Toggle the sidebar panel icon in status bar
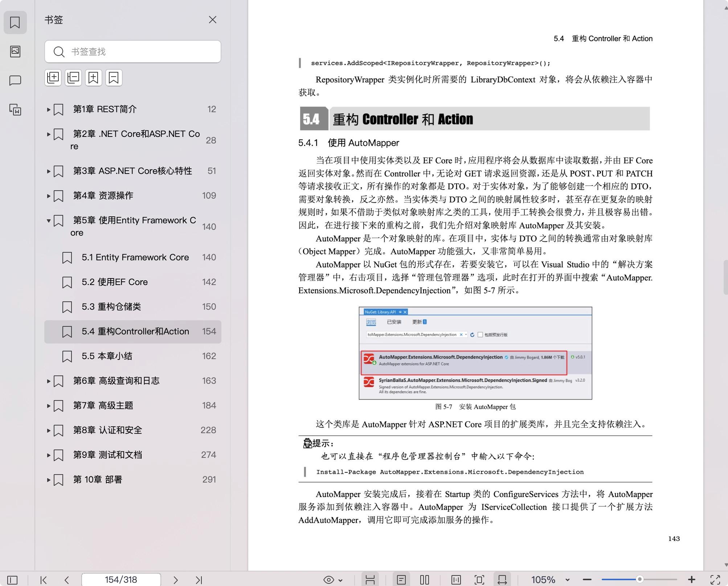The height and width of the screenshot is (586, 728). pos(12,580)
